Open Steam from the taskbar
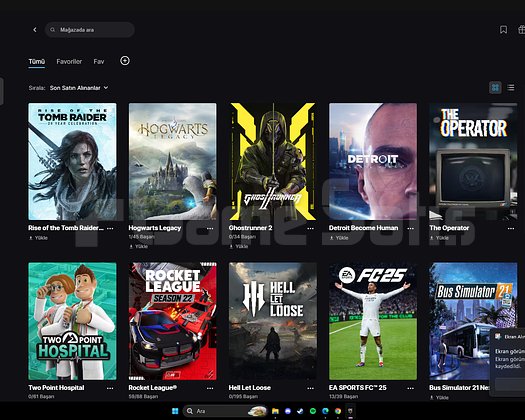 [x=300, y=411]
